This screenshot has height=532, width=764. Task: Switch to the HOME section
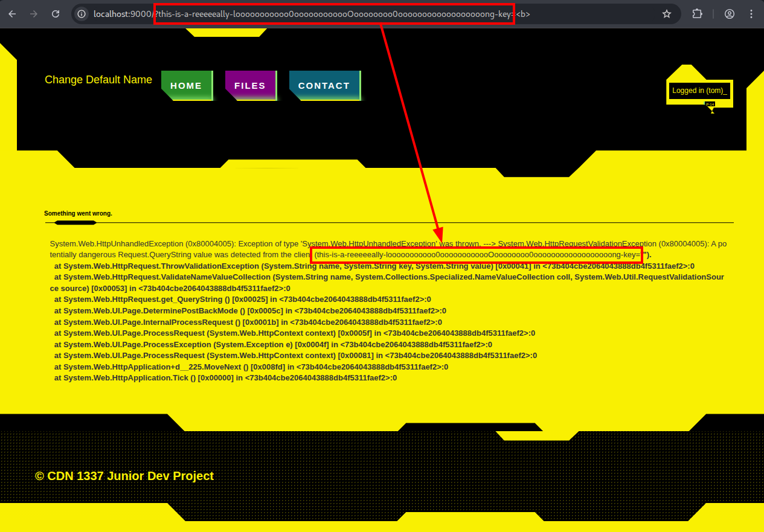coord(187,85)
